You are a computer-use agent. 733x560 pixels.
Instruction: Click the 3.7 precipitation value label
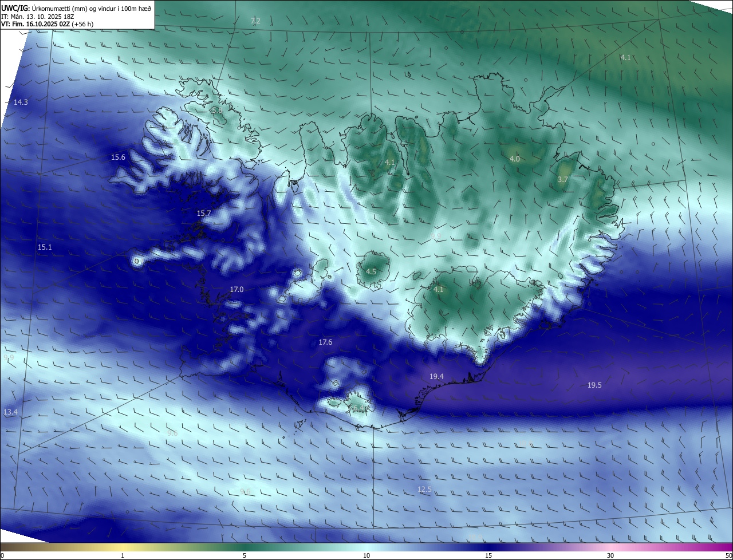point(562,179)
